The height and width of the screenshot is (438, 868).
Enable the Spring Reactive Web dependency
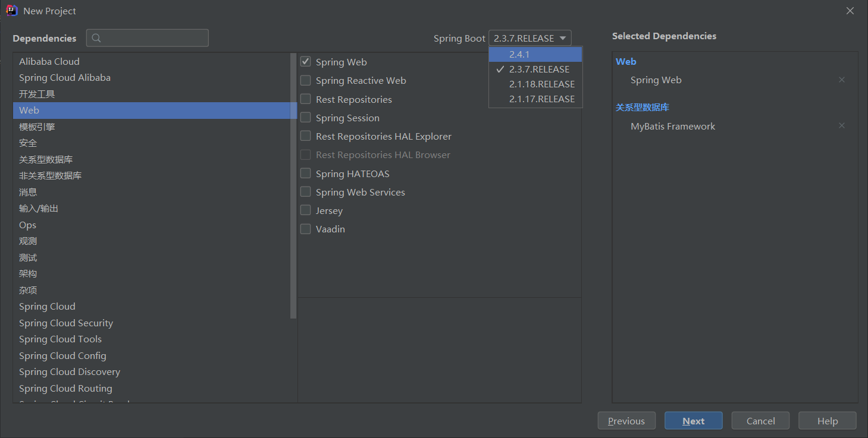(305, 80)
